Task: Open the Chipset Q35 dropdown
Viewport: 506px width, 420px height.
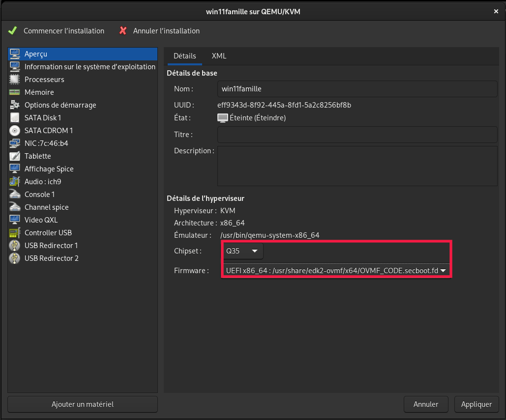Action: (242, 251)
